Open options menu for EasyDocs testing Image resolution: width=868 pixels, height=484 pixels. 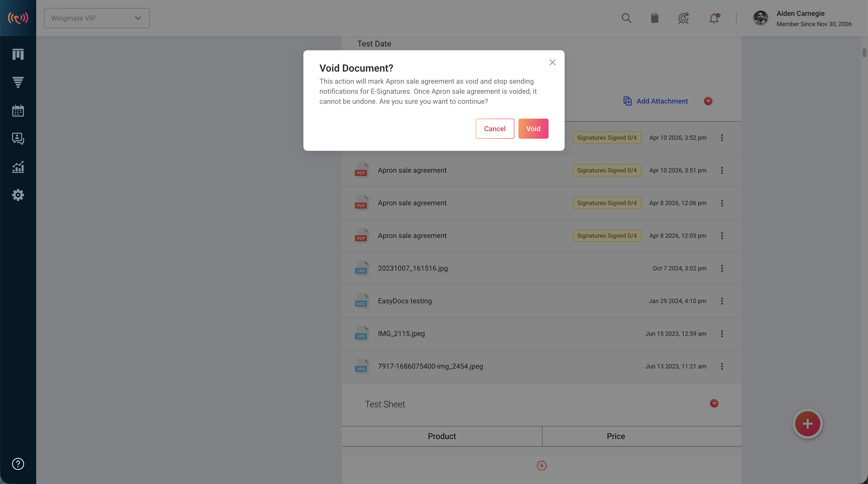click(x=722, y=301)
